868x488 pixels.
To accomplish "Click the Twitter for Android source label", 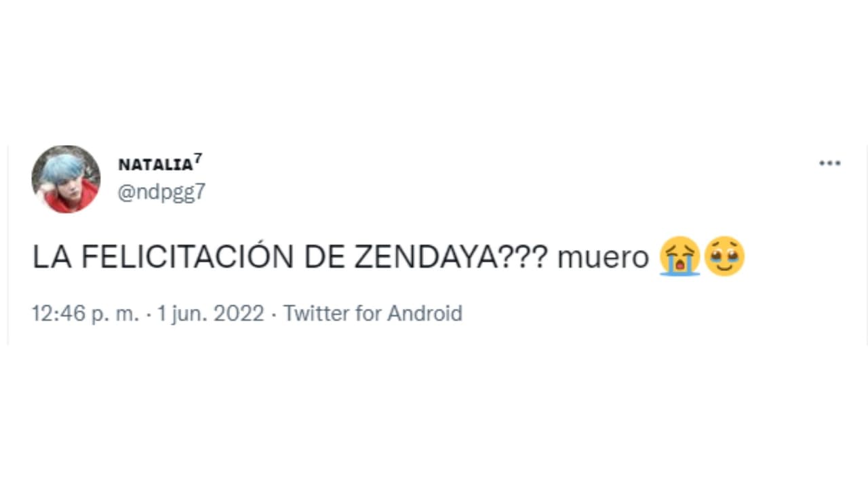I will [372, 313].
